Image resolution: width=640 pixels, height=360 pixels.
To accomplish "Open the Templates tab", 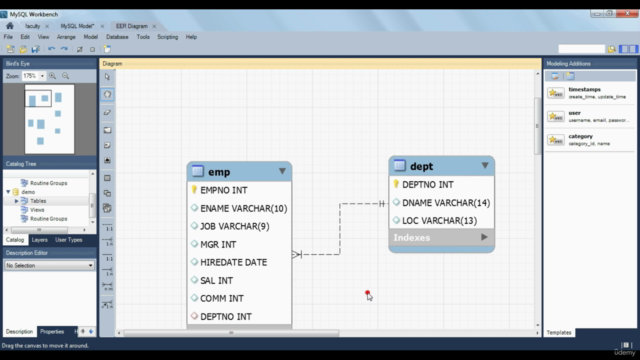I will click(559, 332).
